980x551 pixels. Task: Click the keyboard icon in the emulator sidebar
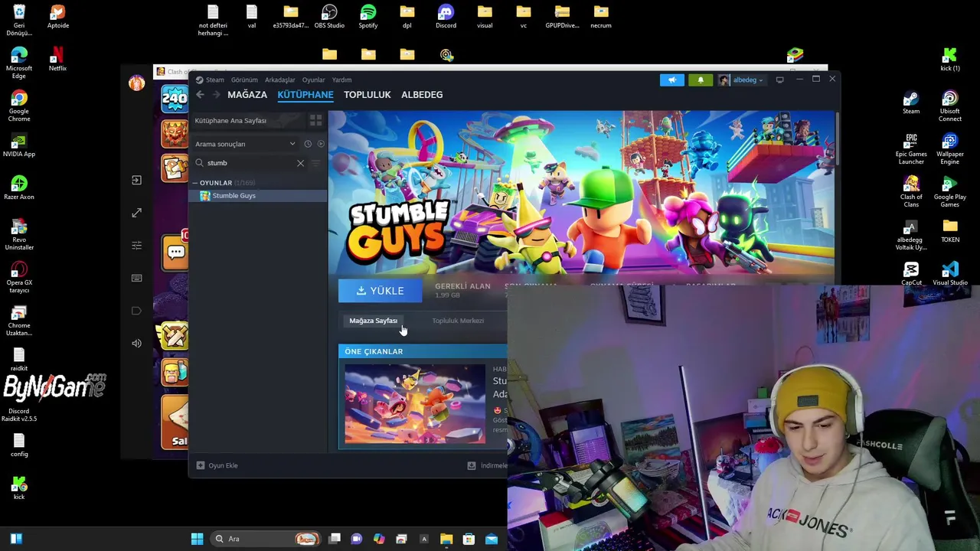[x=136, y=278]
